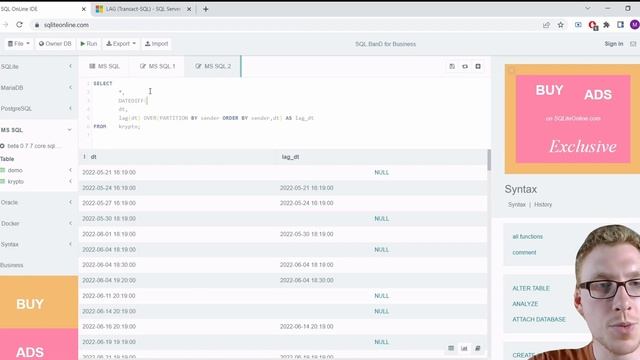Click the middle icon above the editor, right

(465, 66)
